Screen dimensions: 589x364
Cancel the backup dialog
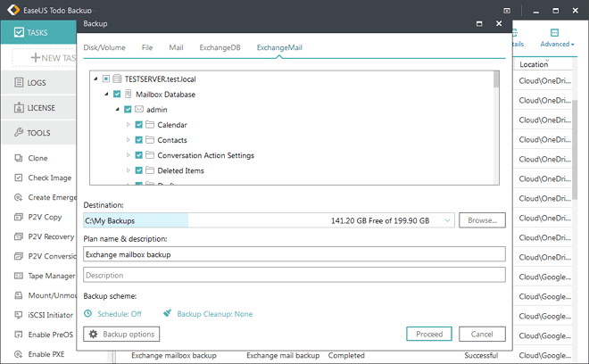(482, 334)
